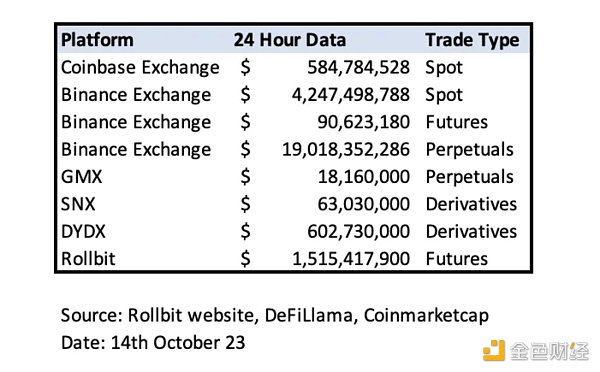This screenshot has height=372, width=600.
Task: Click the 24 Hour Data header
Action: tap(290, 40)
